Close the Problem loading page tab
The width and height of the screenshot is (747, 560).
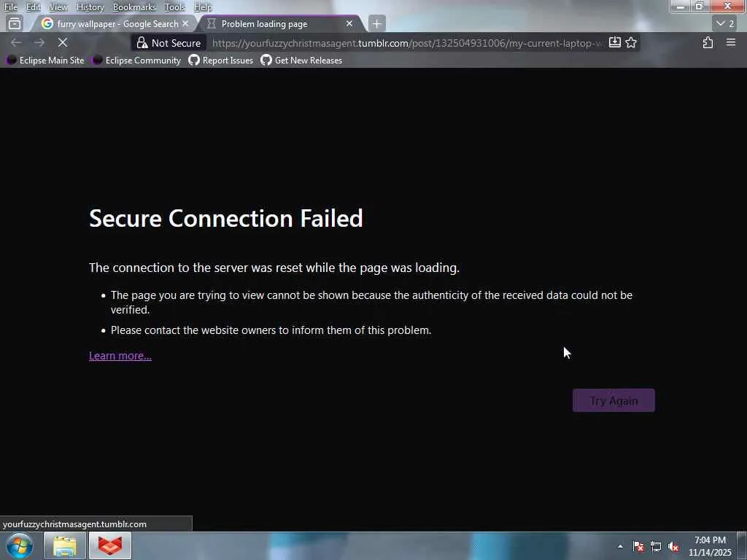click(349, 23)
